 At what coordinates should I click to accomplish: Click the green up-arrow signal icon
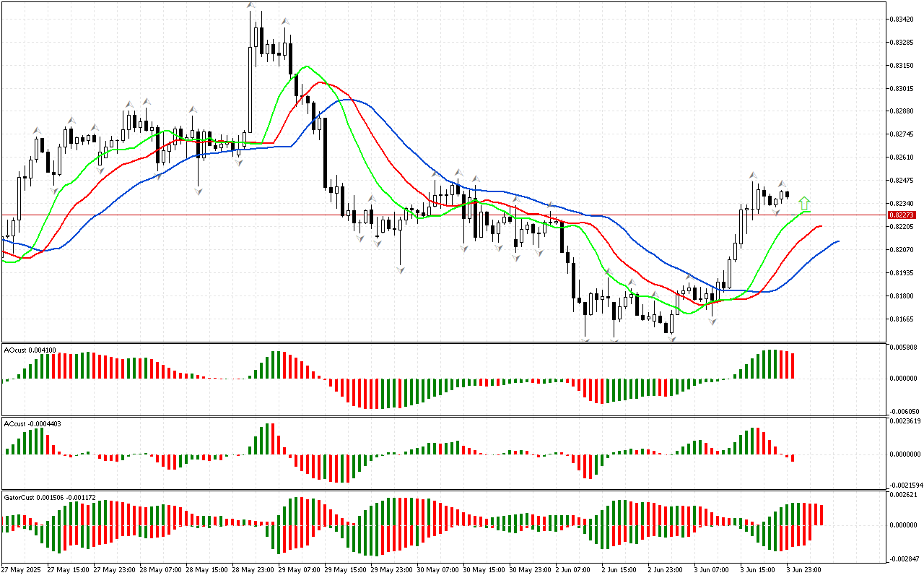coord(805,204)
